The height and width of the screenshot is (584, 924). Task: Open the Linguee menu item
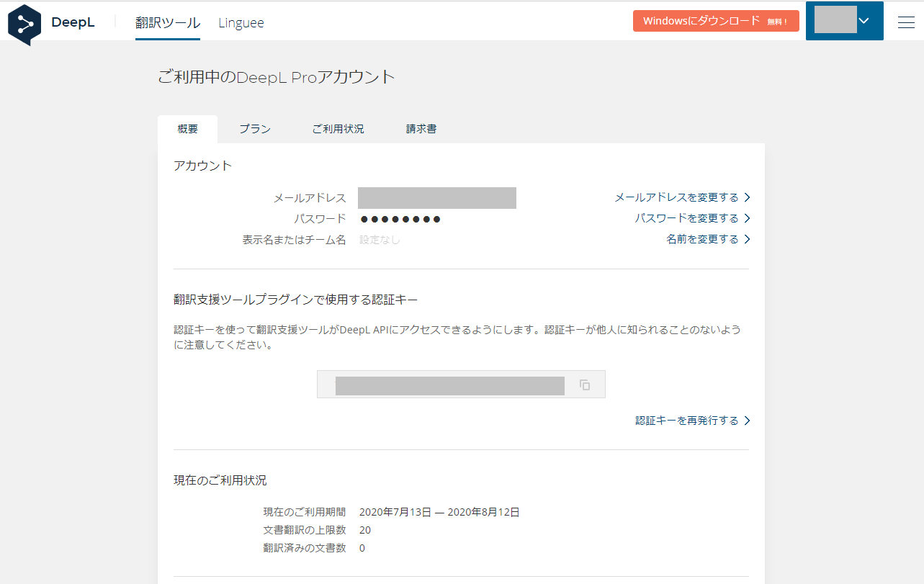click(241, 22)
